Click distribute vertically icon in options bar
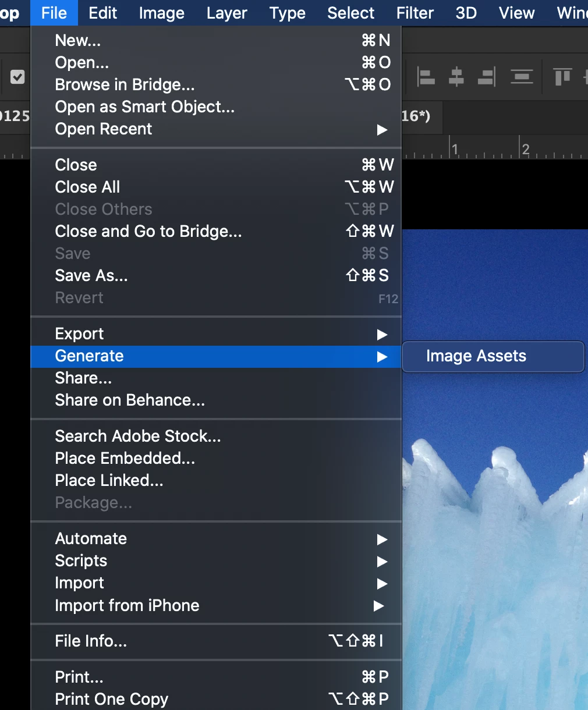This screenshot has height=710, width=588. coord(522,77)
